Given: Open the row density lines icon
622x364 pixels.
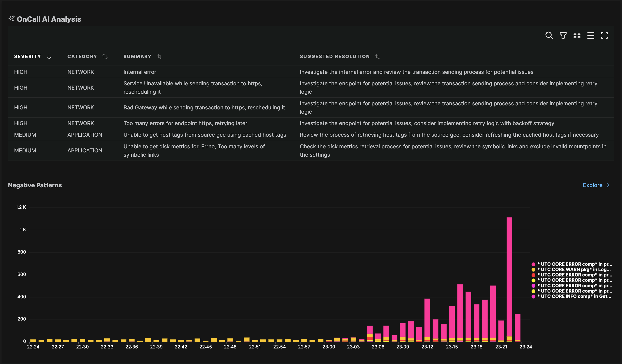Looking at the screenshot, I should pos(591,36).
